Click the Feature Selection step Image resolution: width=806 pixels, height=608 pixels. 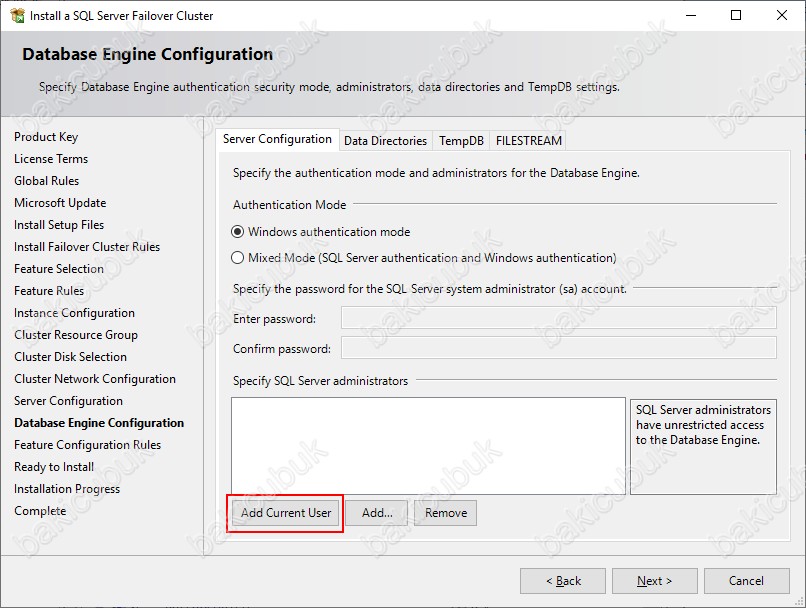pos(59,269)
